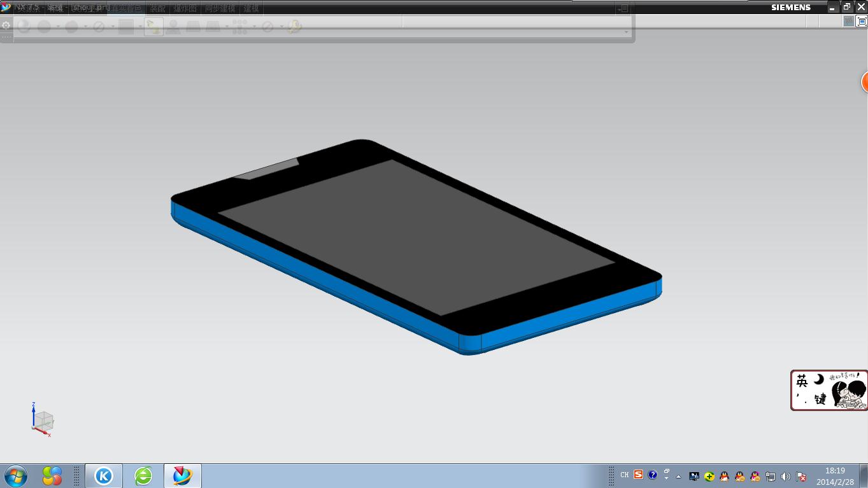Viewport: 868px width, 488px height.
Task: Open the ribbon options dropdown in title bar
Action: click(624, 8)
